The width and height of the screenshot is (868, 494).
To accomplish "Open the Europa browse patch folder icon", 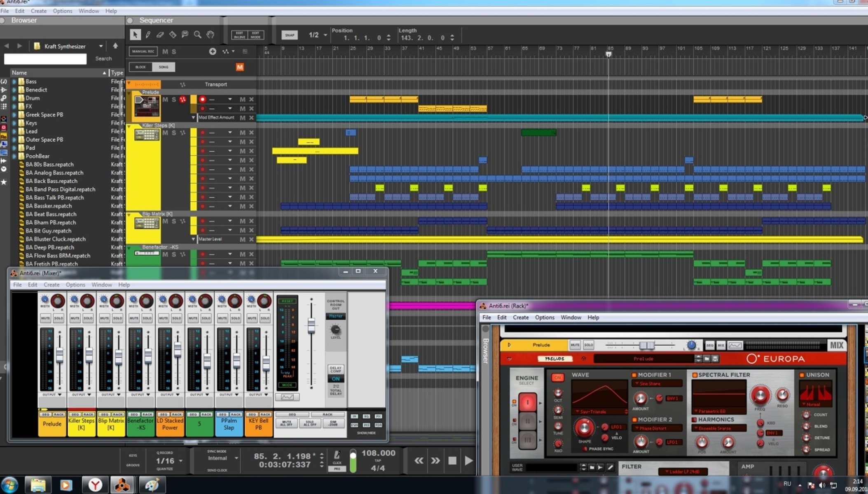I will [x=707, y=359].
